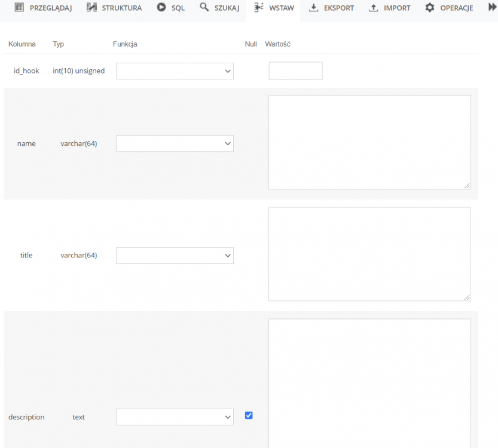Click the id_hook value input field

pos(295,70)
